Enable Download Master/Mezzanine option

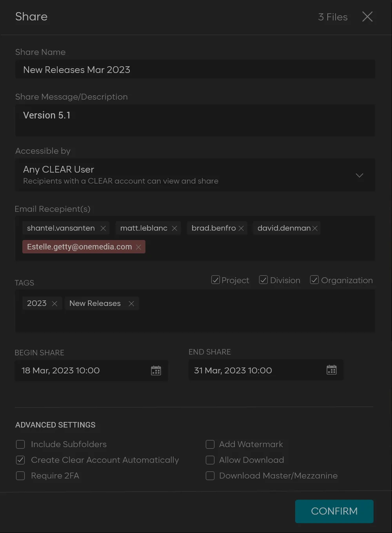coord(210,476)
